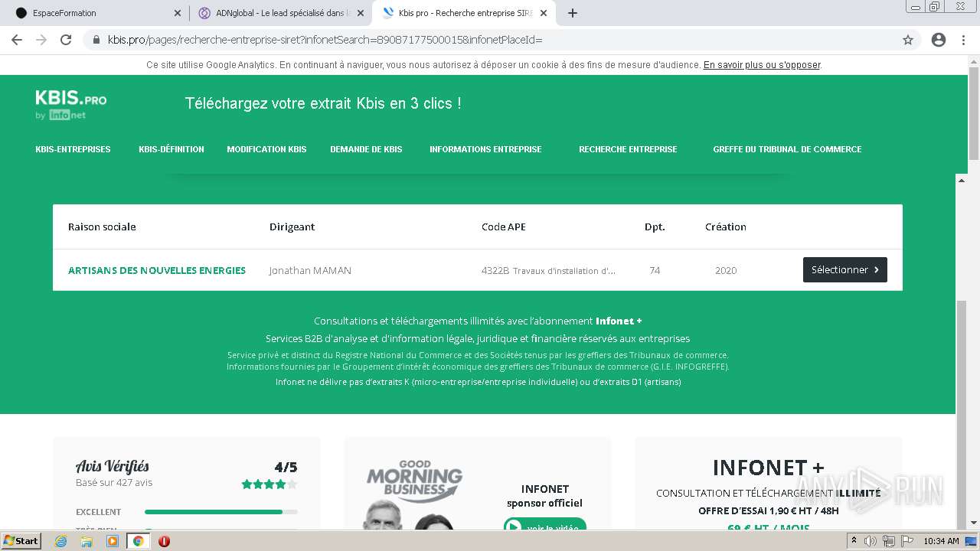Click the volume icon in system tray
The width and height of the screenshot is (980, 551).
(x=871, y=541)
